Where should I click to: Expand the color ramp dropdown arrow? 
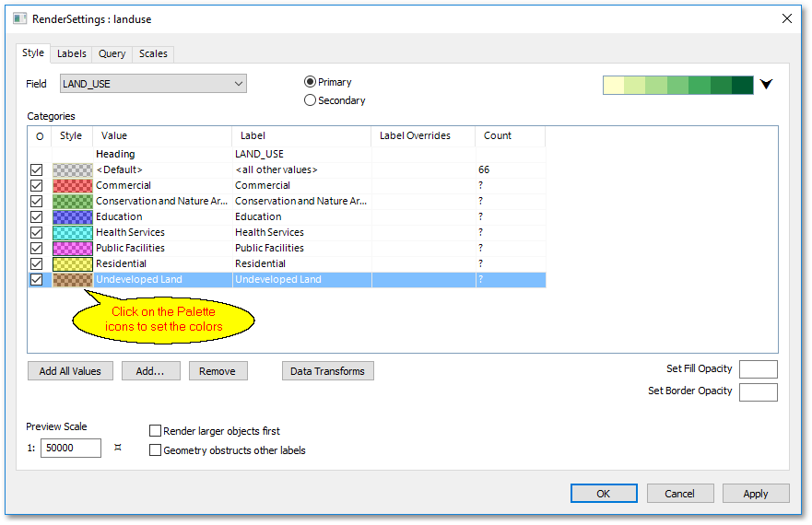click(x=767, y=84)
